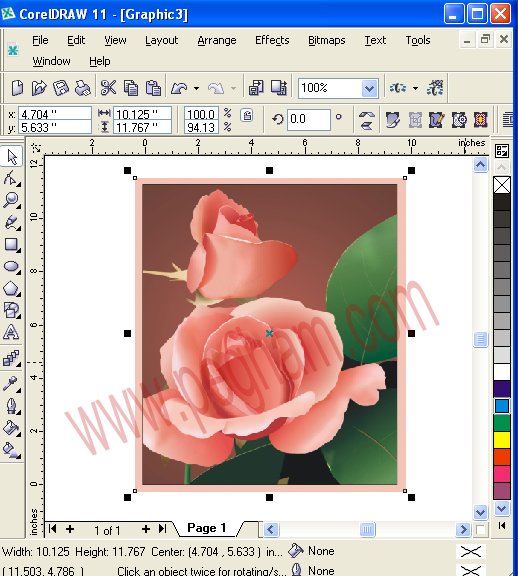
Task: Select the Ellipse tool
Action: pyautogui.click(x=12, y=266)
